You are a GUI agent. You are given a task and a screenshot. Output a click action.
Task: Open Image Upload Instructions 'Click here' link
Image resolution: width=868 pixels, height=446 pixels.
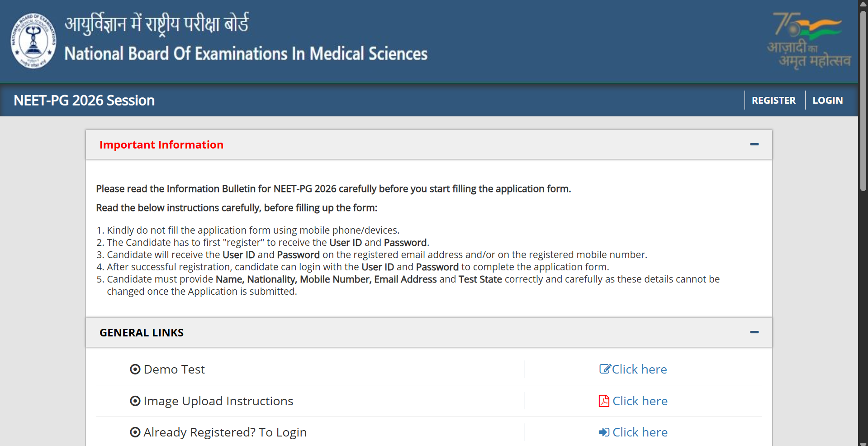[x=640, y=401]
